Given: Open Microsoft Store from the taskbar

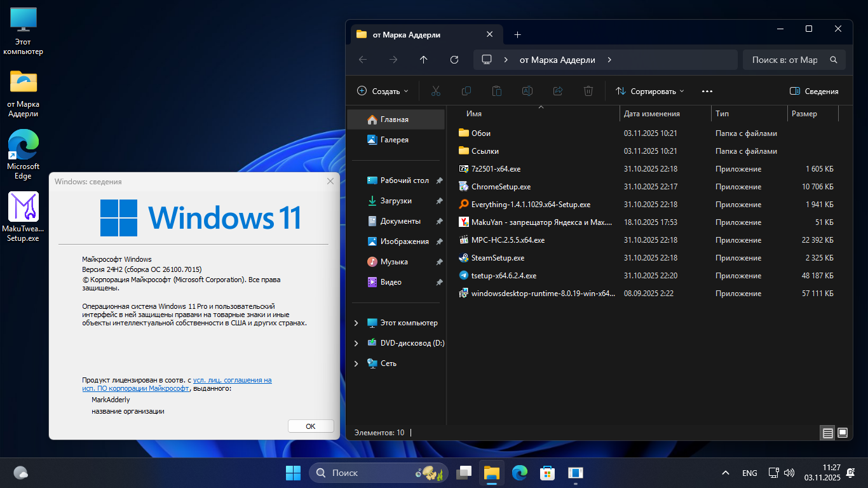Looking at the screenshot, I should point(547,473).
